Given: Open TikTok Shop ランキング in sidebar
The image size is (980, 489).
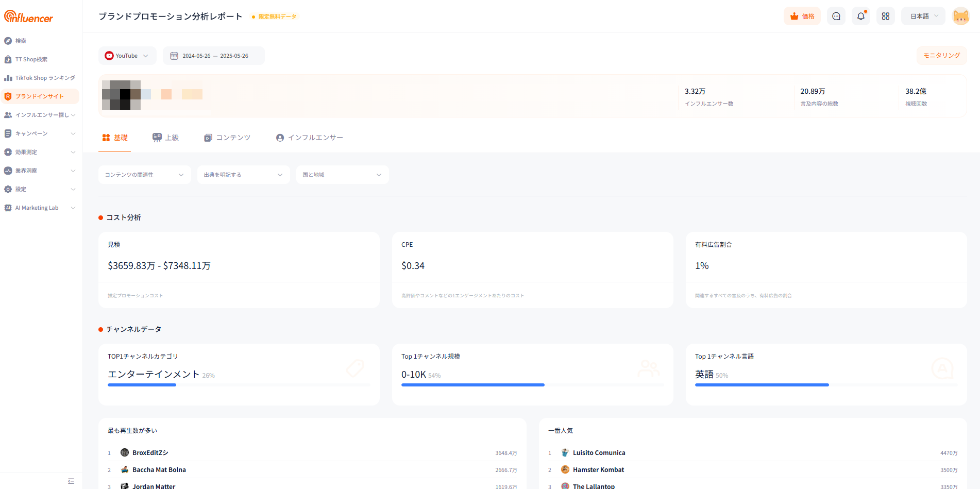Looking at the screenshot, I should (x=45, y=78).
